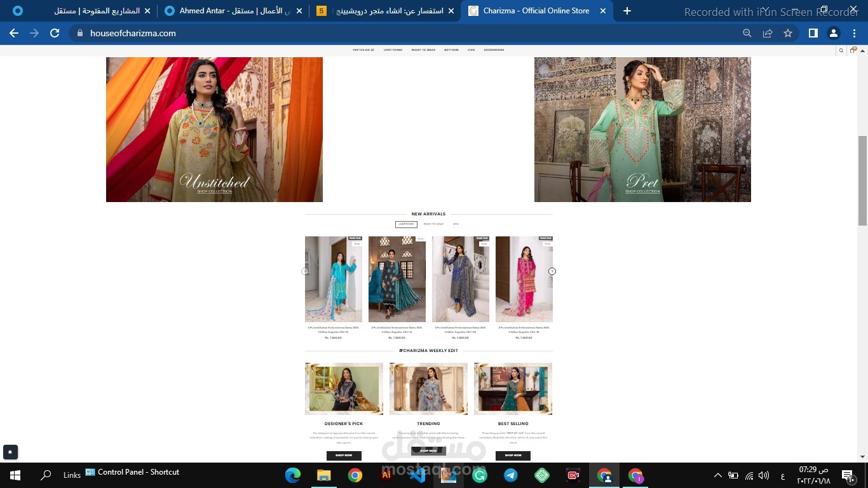Screen dimensions: 868x488
Task: Click the CEV-09 product title link
Action: 461,330
